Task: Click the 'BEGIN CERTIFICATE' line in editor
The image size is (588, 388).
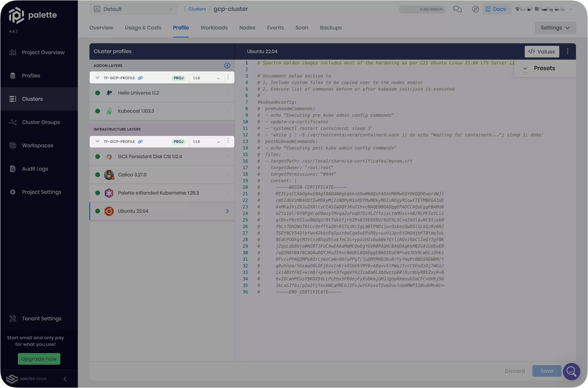Action: point(311,187)
